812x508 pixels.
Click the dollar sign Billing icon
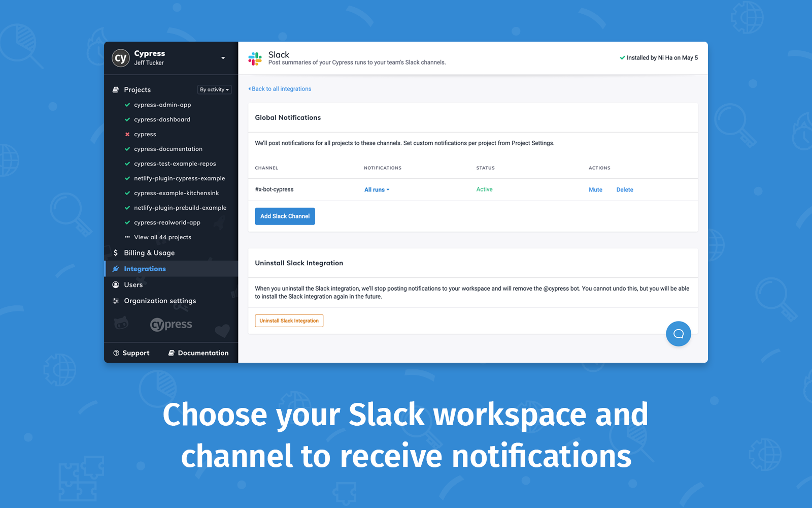[116, 253]
